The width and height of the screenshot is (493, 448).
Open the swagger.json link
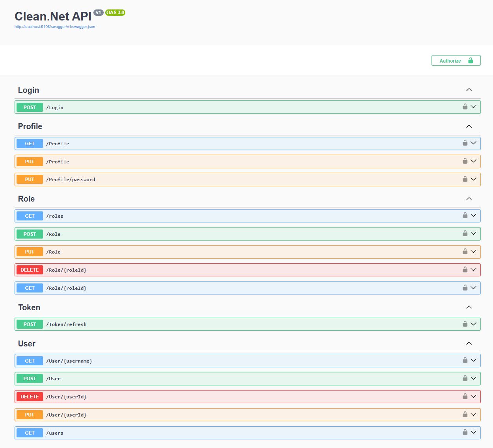click(55, 27)
